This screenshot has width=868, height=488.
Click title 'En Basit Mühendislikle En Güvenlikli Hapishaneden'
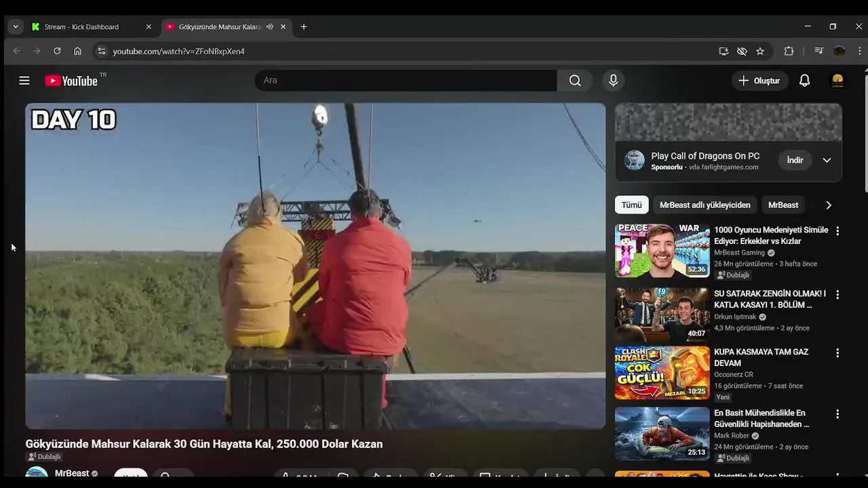[762, 418]
